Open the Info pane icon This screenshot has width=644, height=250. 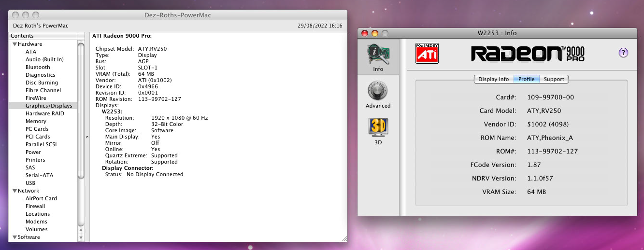click(378, 55)
